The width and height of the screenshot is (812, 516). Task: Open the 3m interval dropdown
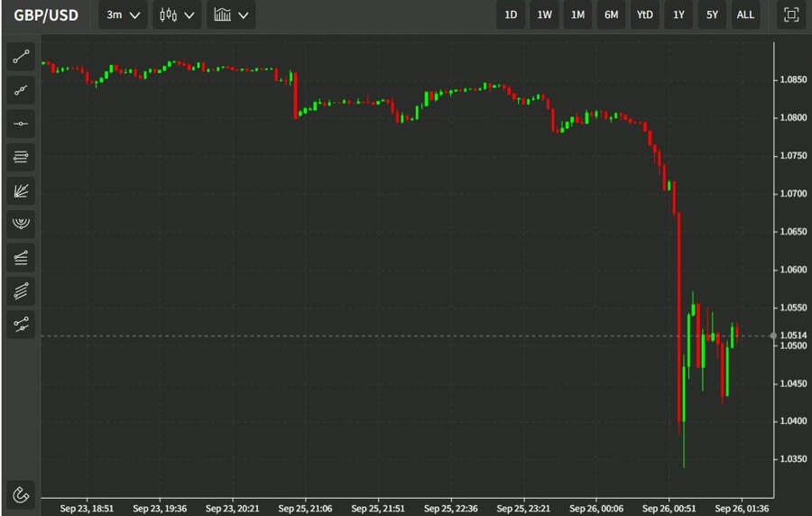pos(123,15)
